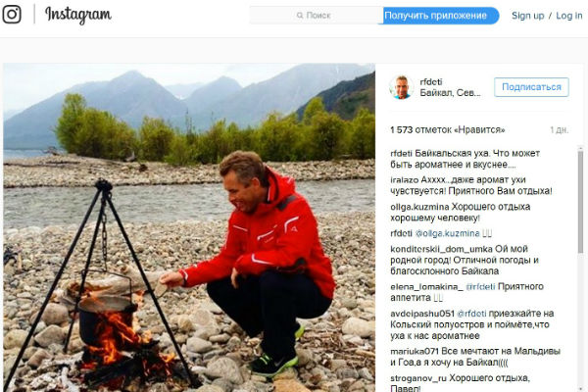Click the campfire post photo
The height and width of the screenshot is (392, 588).
point(189,227)
